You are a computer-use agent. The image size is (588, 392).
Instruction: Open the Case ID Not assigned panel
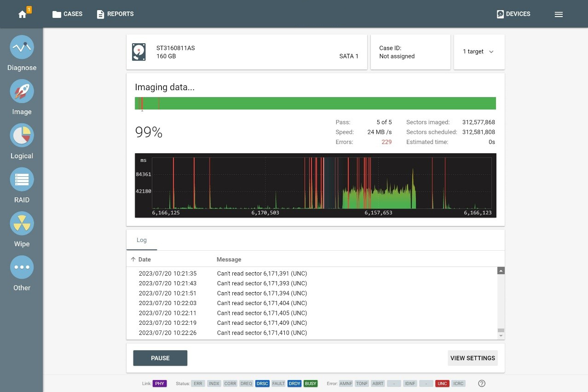[410, 52]
